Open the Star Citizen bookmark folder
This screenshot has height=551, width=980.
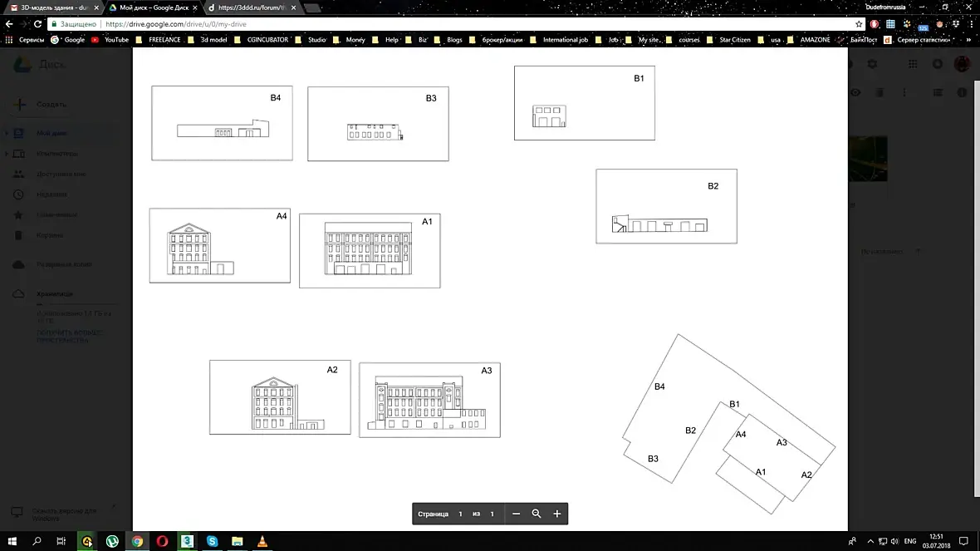tap(728, 39)
